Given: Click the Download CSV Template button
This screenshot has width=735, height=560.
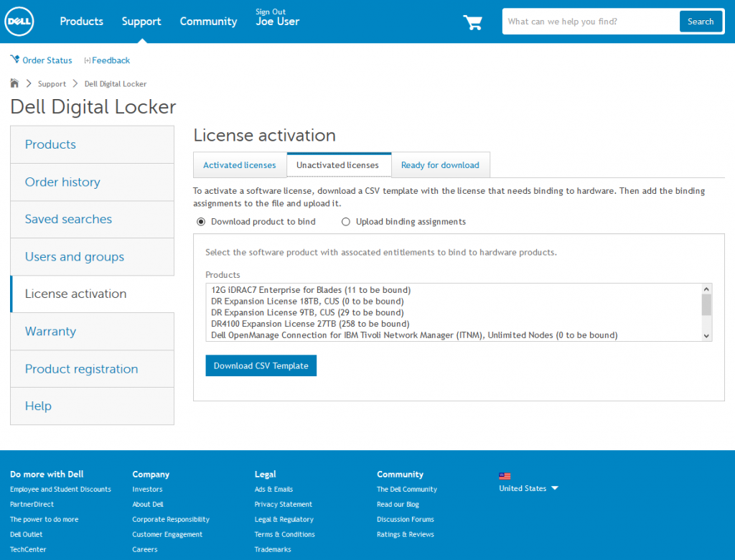Looking at the screenshot, I should pos(261,365).
